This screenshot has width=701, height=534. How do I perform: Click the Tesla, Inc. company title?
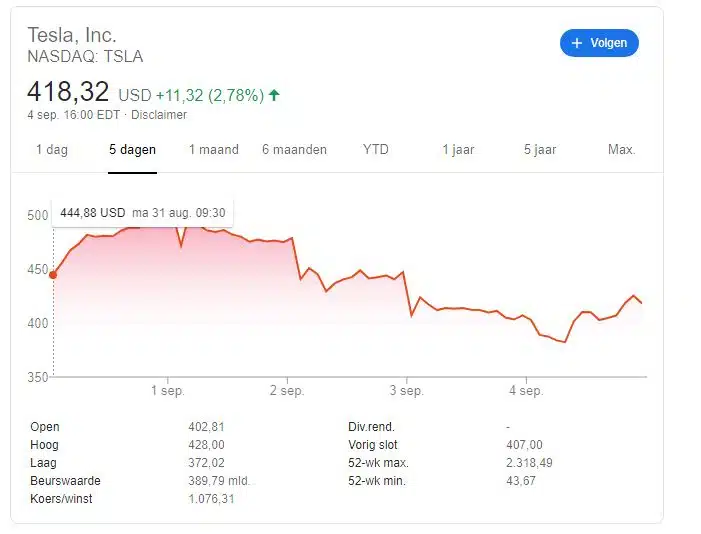coord(72,35)
